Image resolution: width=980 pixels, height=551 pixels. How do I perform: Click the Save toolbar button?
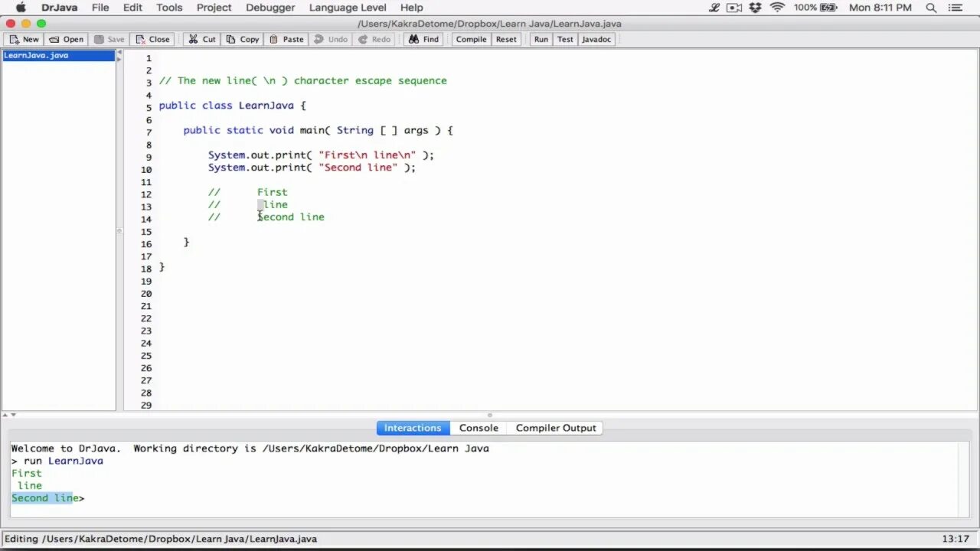click(x=109, y=39)
